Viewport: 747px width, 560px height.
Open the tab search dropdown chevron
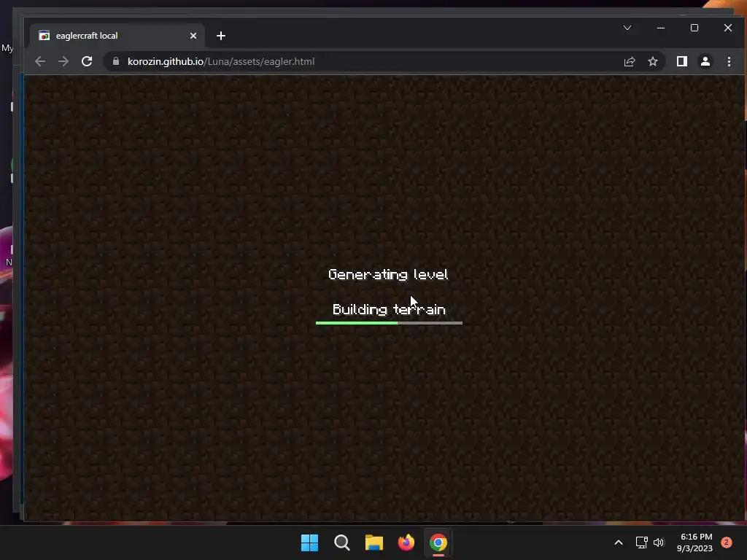point(627,28)
